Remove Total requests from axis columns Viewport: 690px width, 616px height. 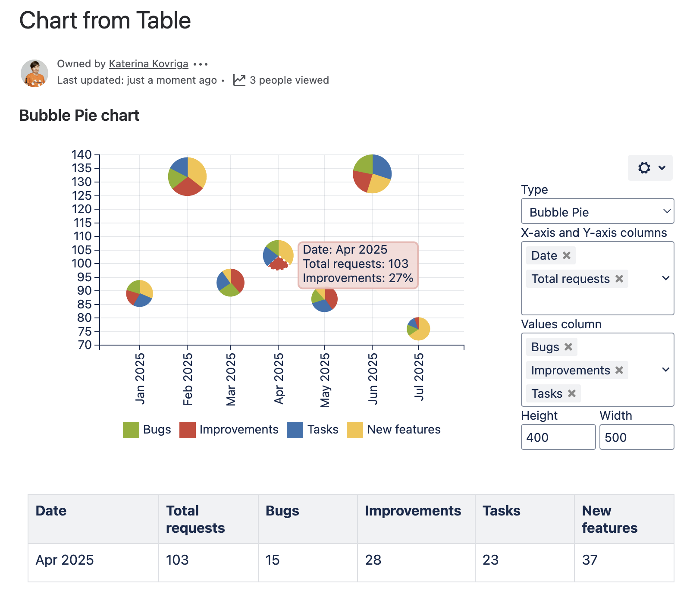pos(619,279)
